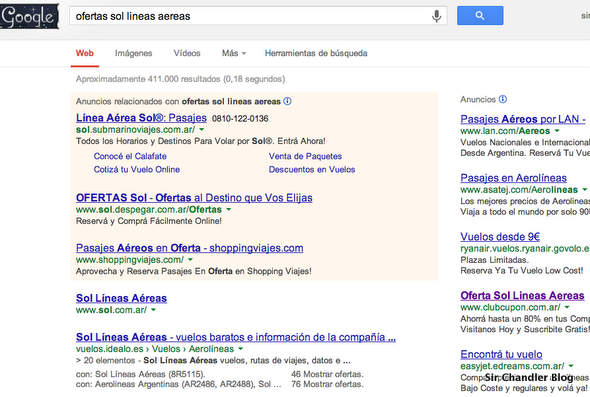The image size is (590, 397).
Task: Expand arrow next to www.lan.com/Aereos
Action: coord(557,131)
